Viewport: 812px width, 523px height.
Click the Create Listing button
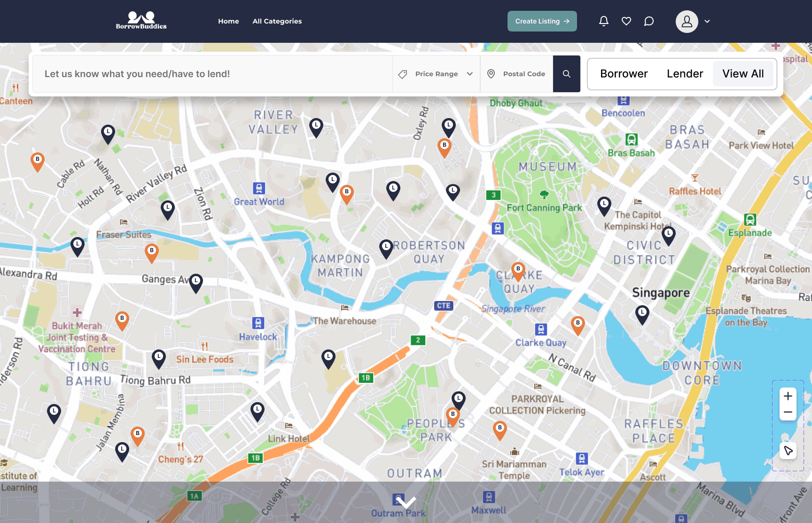point(542,21)
